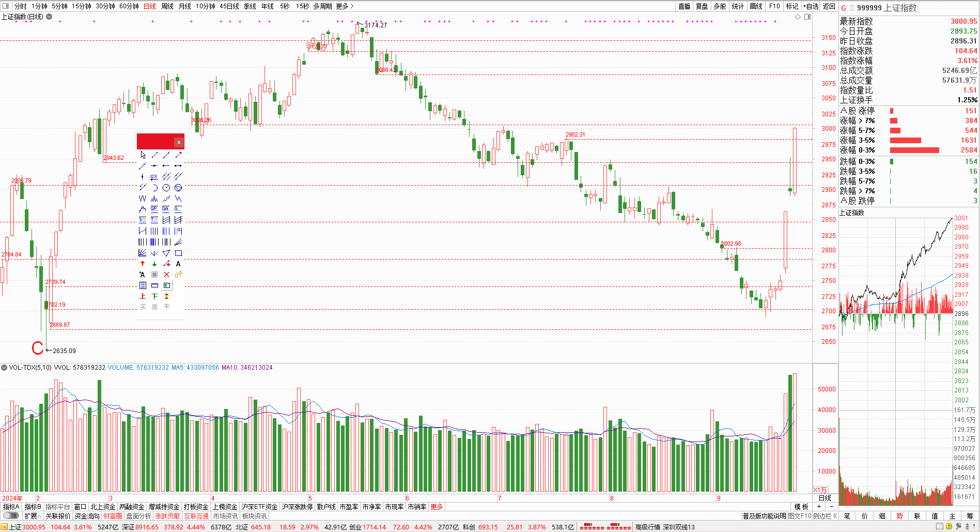Screen dimensions: 980x532
Task: Pick the rectangle drawing tool
Action: coord(178,253)
